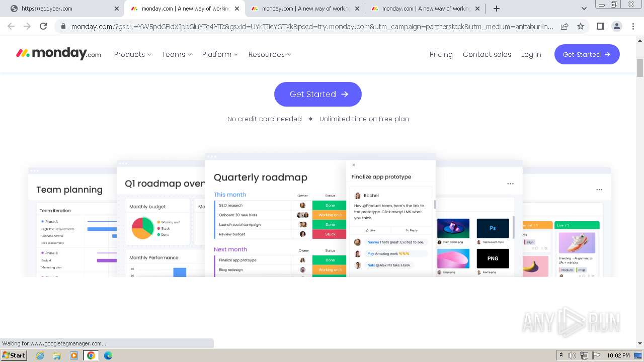Click the address bar URL field

(312, 26)
